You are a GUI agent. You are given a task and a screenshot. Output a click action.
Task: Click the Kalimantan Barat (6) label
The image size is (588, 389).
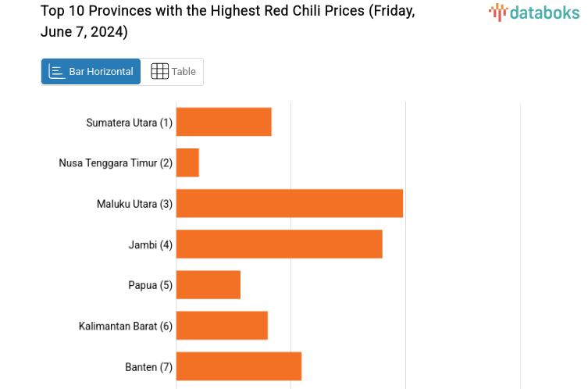126,326
